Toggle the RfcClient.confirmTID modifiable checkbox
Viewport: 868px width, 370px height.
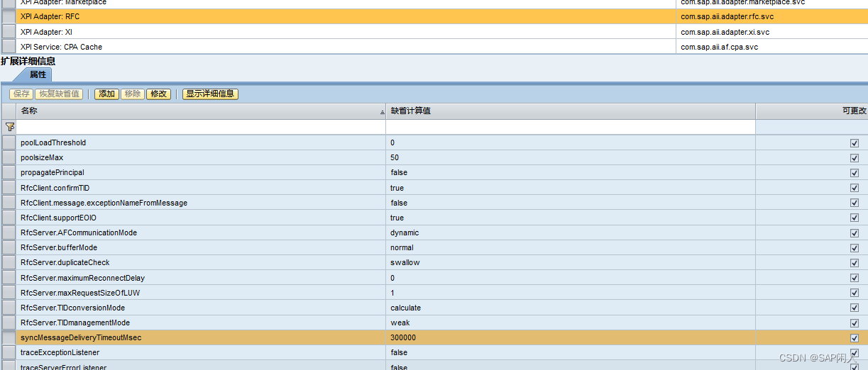coord(855,188)
